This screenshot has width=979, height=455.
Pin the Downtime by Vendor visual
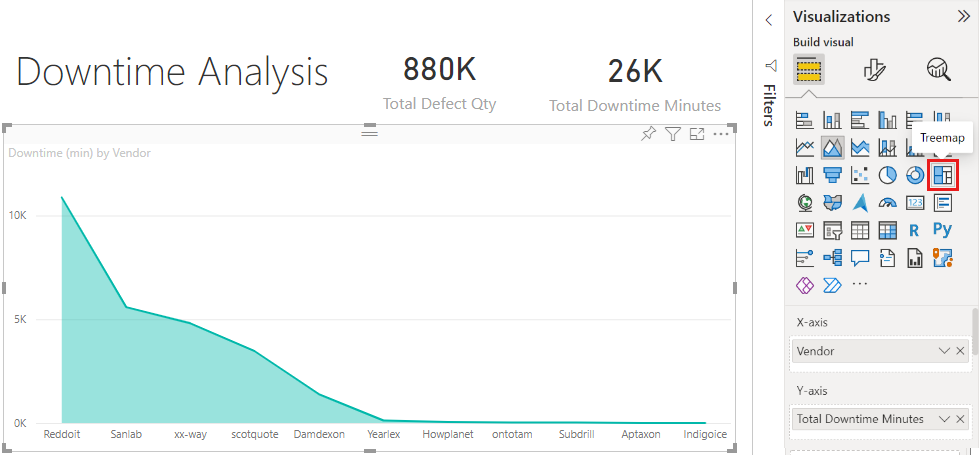click(648, 134)
